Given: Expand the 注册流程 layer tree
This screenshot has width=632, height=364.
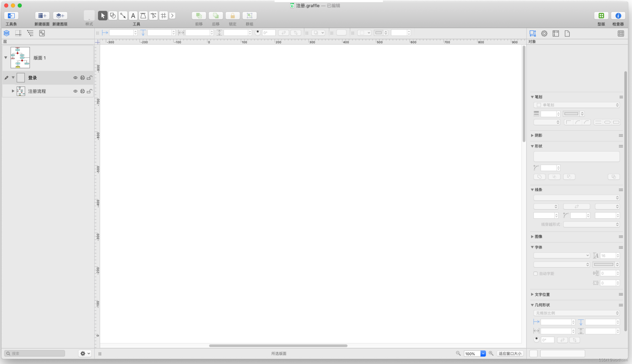Looking at the screenshot, I should [x=13, y=91].
